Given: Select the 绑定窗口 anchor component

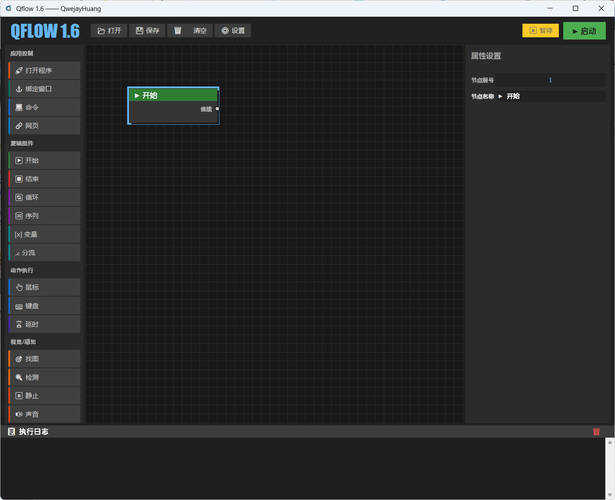Looking at the screenshot, I should pyautogui.click(x=44, y=89).
